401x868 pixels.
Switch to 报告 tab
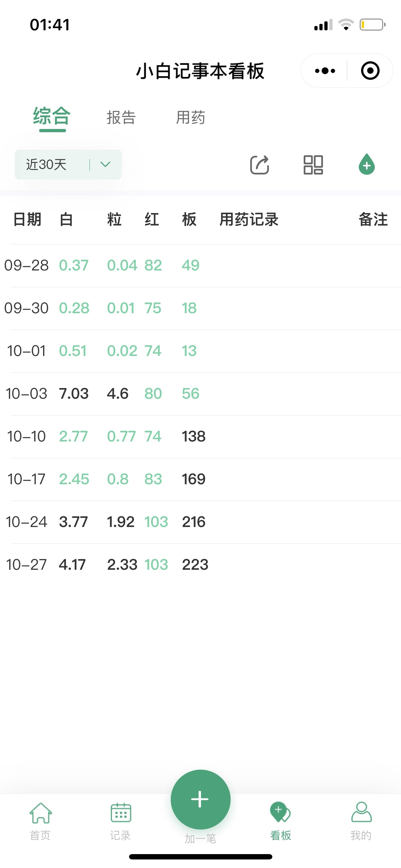click(121, 118)
